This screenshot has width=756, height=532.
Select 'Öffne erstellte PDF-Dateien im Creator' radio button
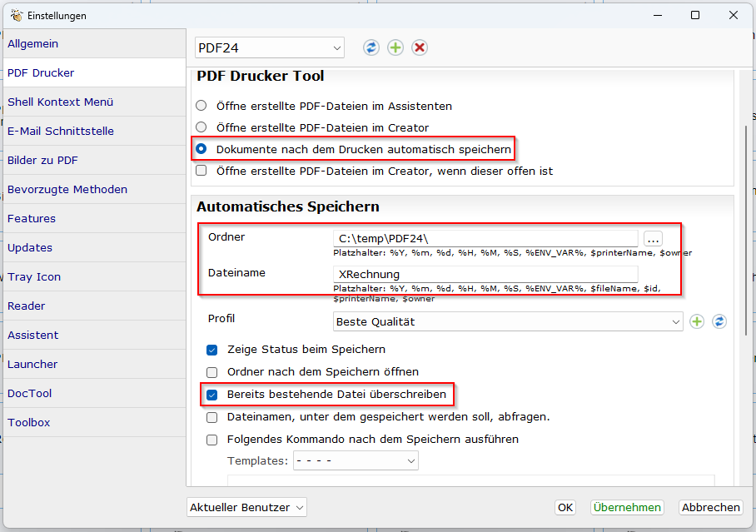(x=201, y=127)
